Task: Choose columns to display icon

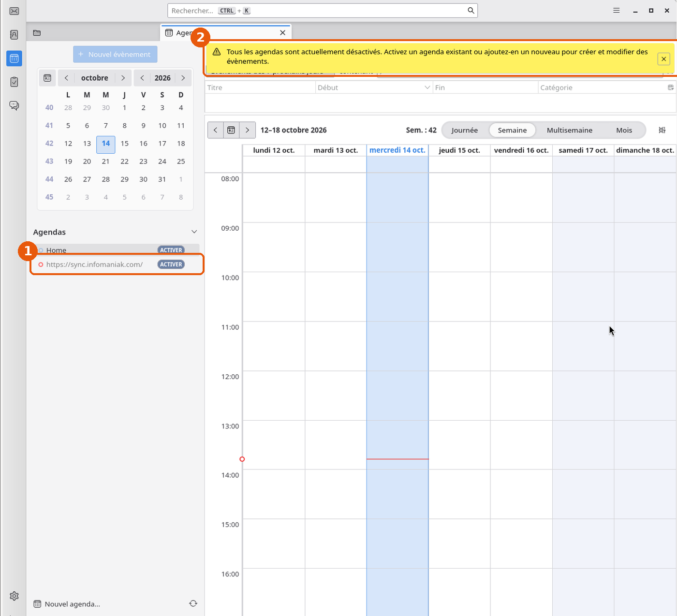Action: [x=671, y=88]
